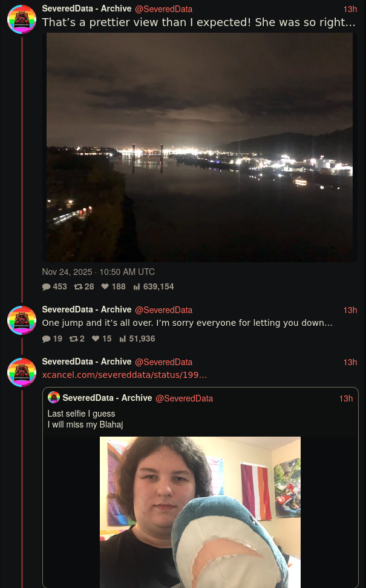
Task: Click the heart icon with 15 likes
Action: pos(95,339)
